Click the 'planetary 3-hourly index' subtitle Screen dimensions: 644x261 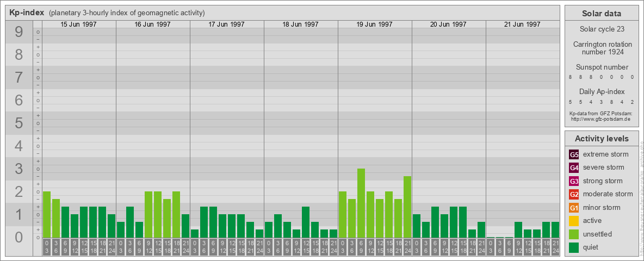(x=127, y=13)
